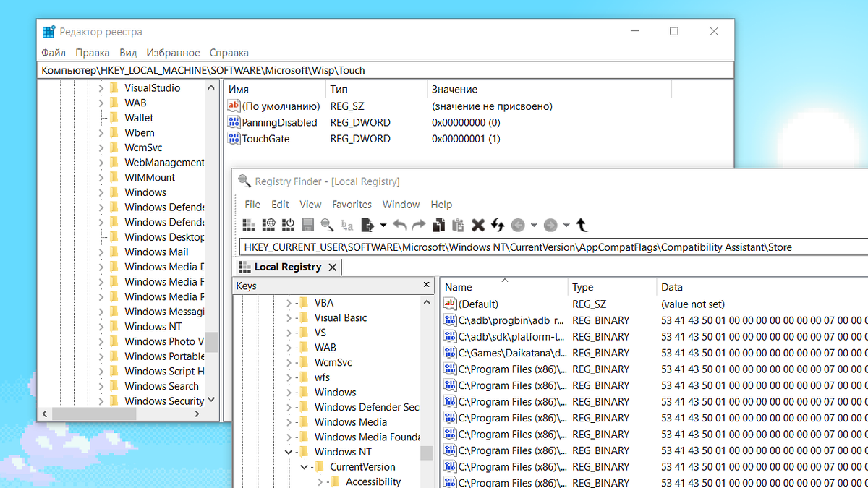Click the Copy documents toolbar icon
The image size is (868, 488).
(x=438, y=226)
